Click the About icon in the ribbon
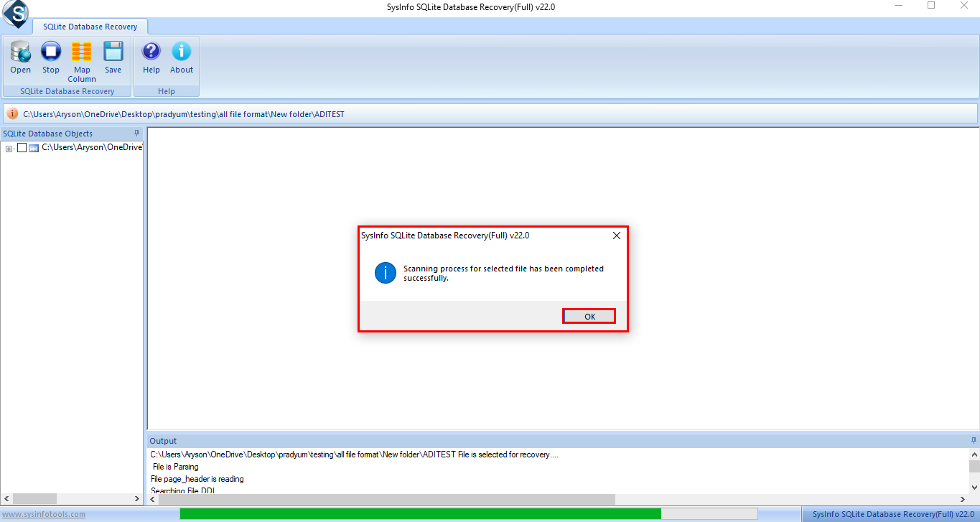This screenshot has height=522, width=980. pyautogui.click(x=182, y=52)
